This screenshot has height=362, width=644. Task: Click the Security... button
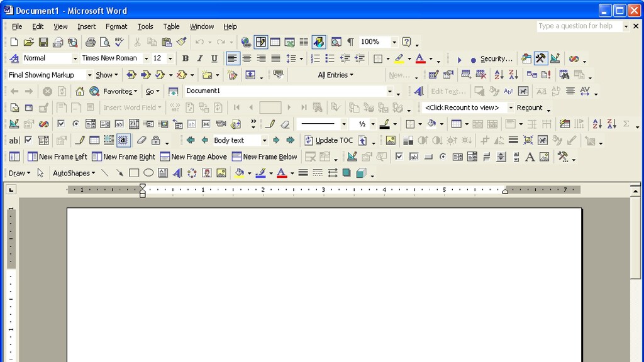496,58
